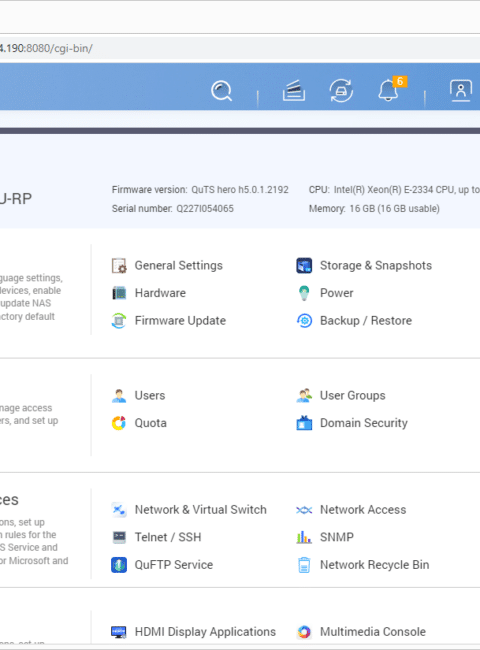Click the Network Access icon
Screen dimensions: 480x650
[304, 510]
